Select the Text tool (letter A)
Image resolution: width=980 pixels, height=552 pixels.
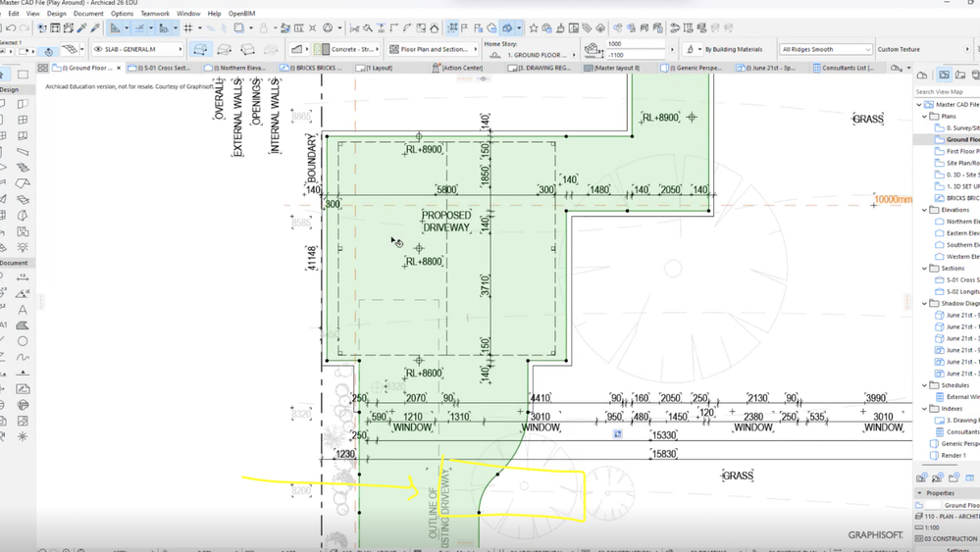23,309
